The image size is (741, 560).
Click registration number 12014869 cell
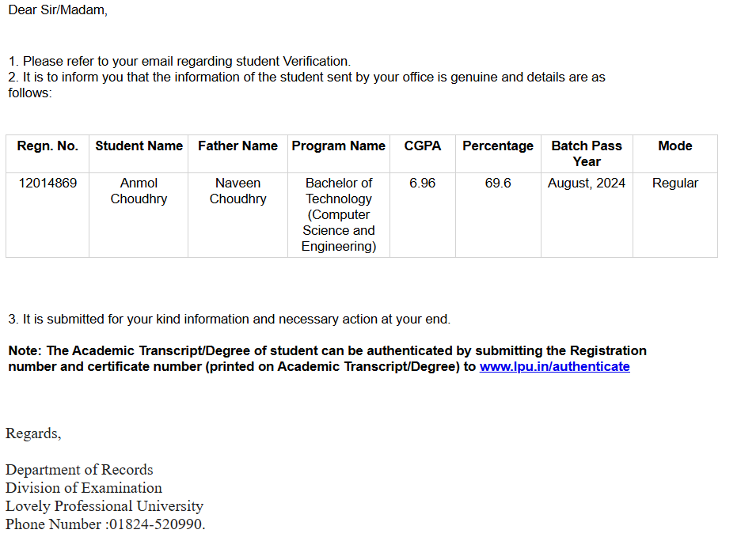tap(47, 184)
